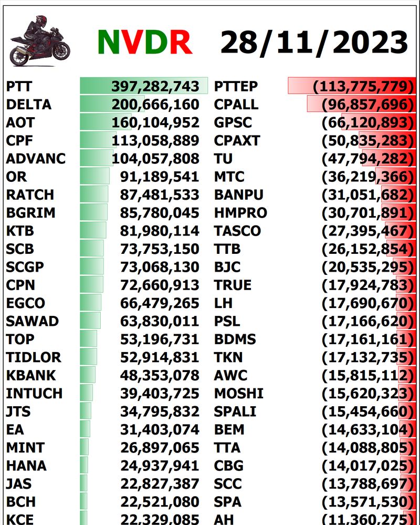Image resolution: width=420 pixels, height=525 pixels.
Task: Click the AOT stock ticker
Action: tap(20, 122)
